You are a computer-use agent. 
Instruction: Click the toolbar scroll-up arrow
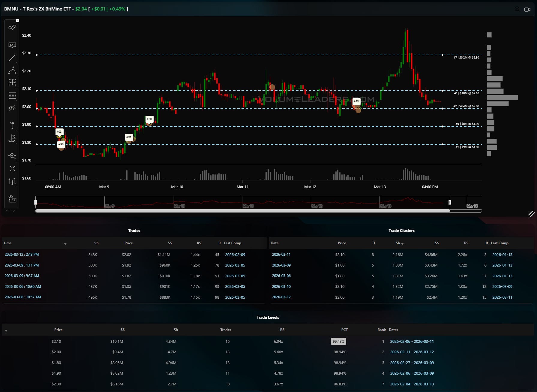[7, 211]
